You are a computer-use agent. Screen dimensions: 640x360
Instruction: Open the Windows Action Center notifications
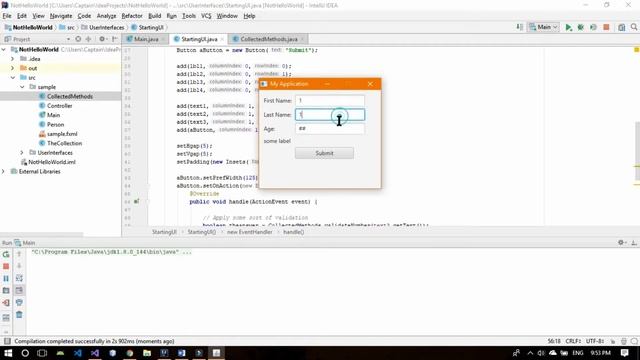624,353
